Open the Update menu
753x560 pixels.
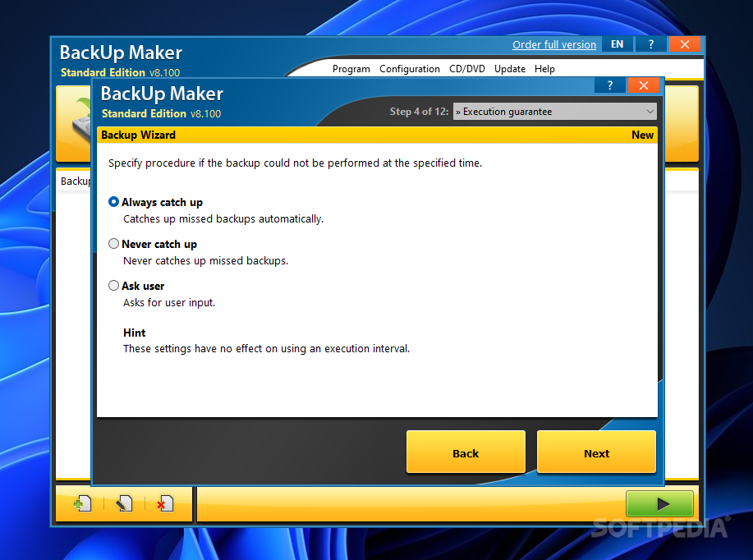coord(509,69)
